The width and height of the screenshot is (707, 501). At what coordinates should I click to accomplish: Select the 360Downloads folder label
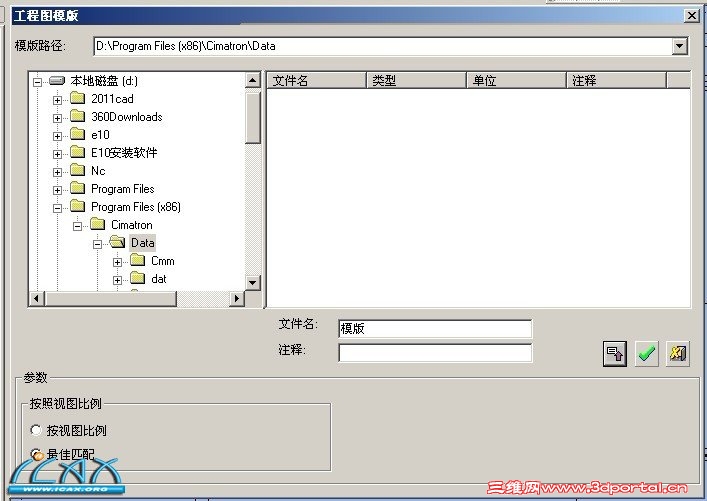coord(127,117)
